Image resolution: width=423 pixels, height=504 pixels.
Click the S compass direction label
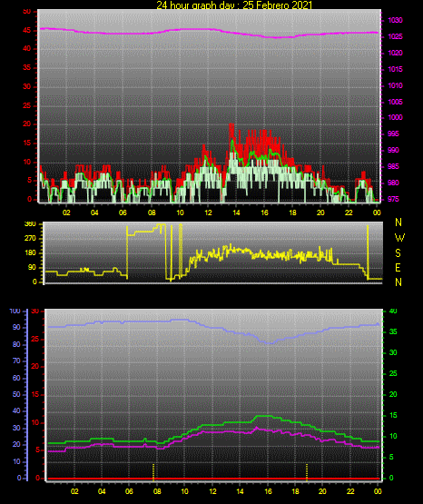click(398, 253)
